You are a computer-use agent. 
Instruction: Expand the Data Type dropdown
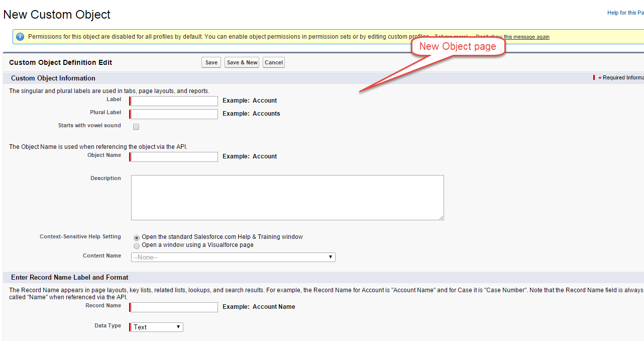pyautogui.click(x=157, y=327)
